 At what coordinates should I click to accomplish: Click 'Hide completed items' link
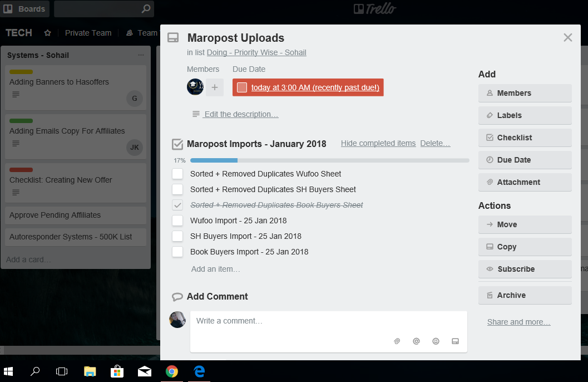point(378,143)
